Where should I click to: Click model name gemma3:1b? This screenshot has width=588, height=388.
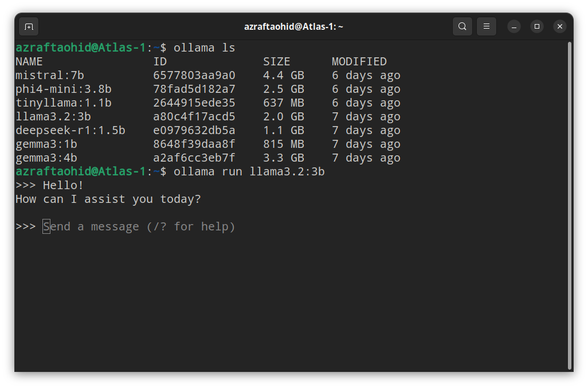point(46,144)
